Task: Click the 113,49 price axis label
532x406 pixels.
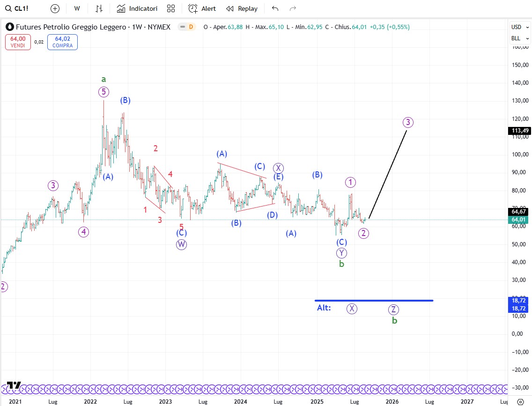Action: pyautogui.click(x=519, y=131)
